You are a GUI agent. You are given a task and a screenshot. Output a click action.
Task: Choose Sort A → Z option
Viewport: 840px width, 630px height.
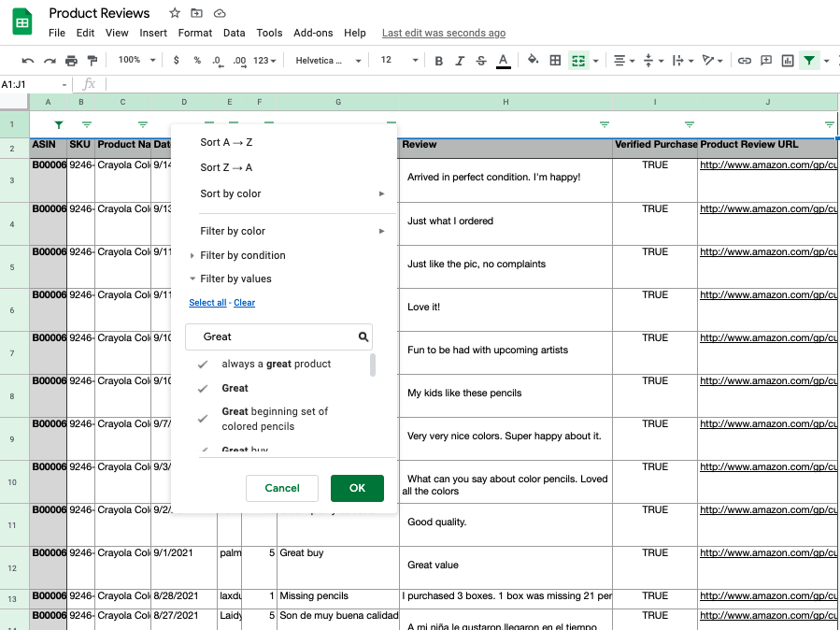226,142
